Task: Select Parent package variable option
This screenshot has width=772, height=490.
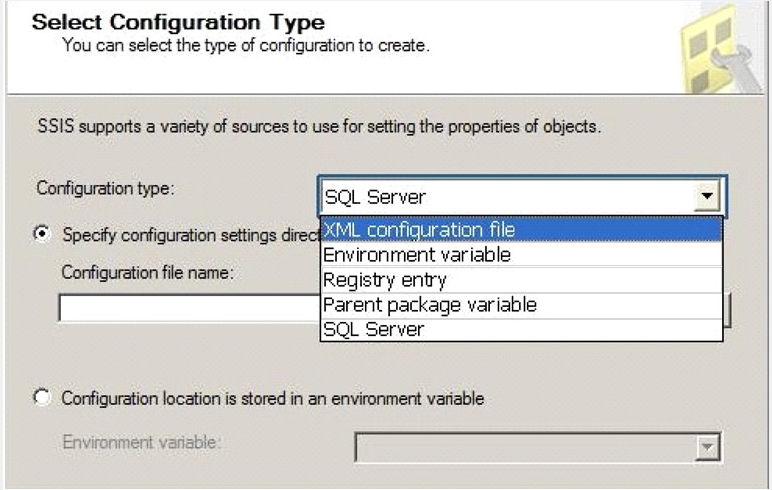Action: click(521, 305)
